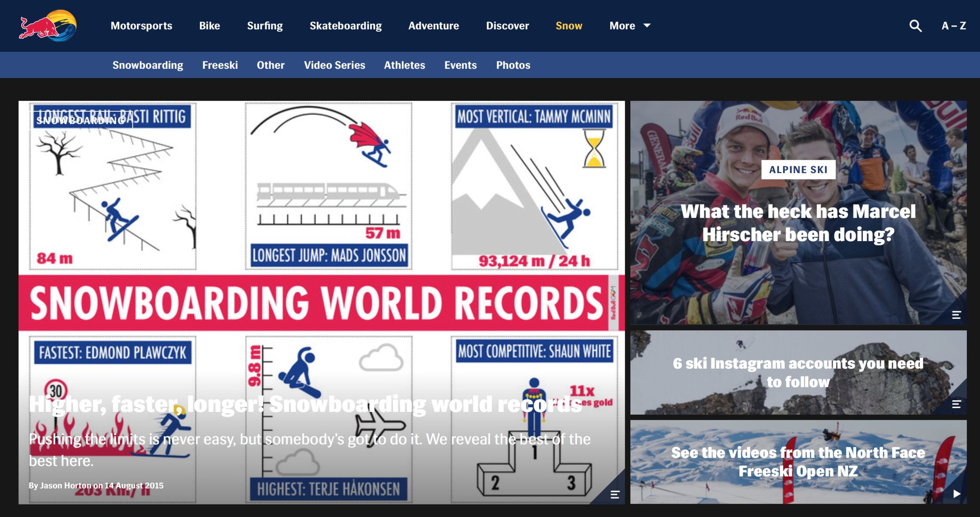Go to the Athletes sub-tab
The height and width of the screenshot is (517, 980).
(x=405, y=65)
